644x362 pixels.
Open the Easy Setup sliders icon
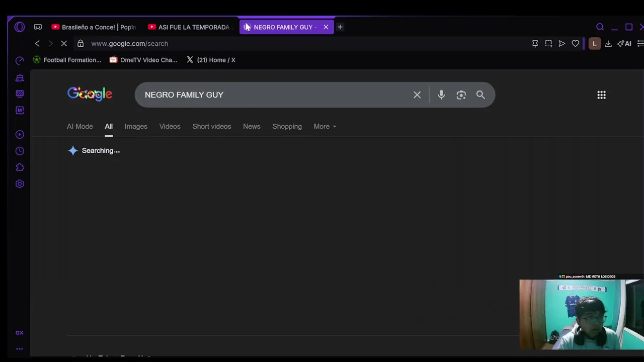coord(640,44)
